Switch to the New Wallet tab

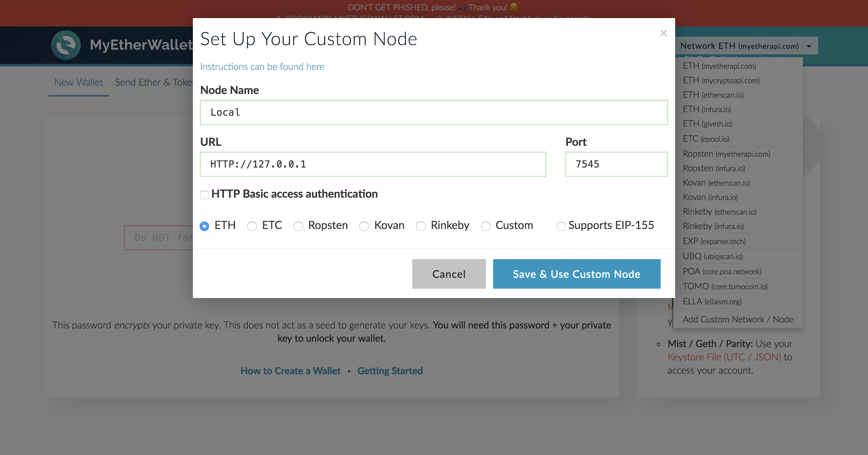78,82
